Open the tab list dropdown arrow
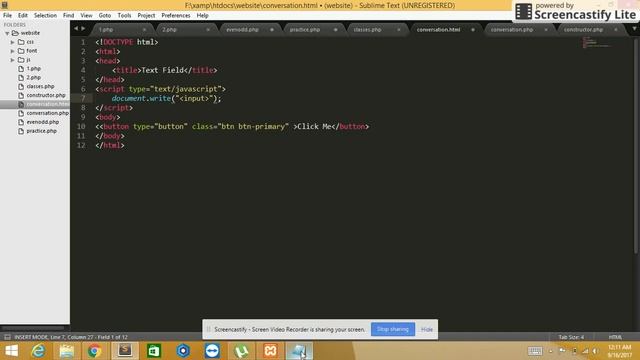This screenshot has width=640, height=360. point(634,29)
